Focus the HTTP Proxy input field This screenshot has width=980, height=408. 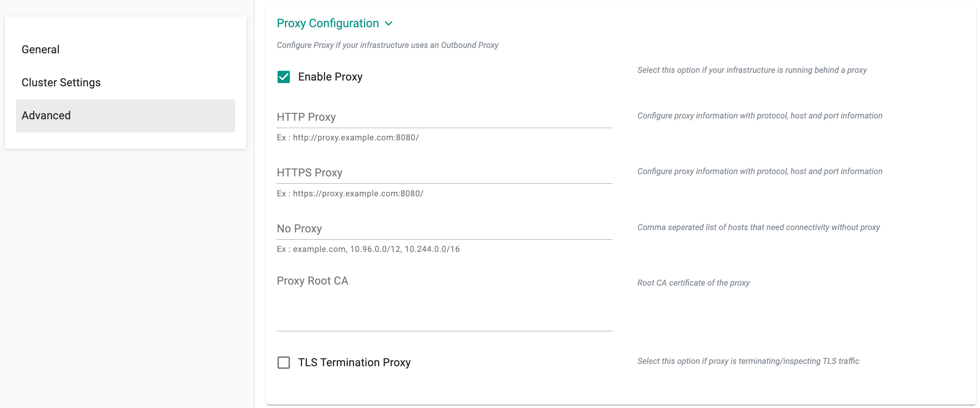point(444,117)
